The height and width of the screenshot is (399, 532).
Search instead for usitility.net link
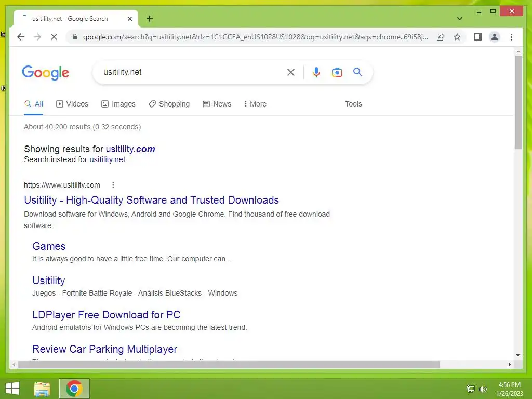click(108, 159)
